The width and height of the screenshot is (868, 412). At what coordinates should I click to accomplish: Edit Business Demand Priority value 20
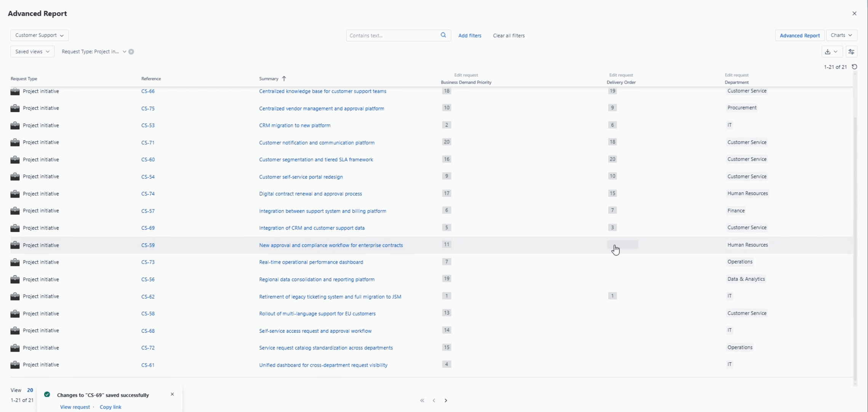tap(447, 142)
